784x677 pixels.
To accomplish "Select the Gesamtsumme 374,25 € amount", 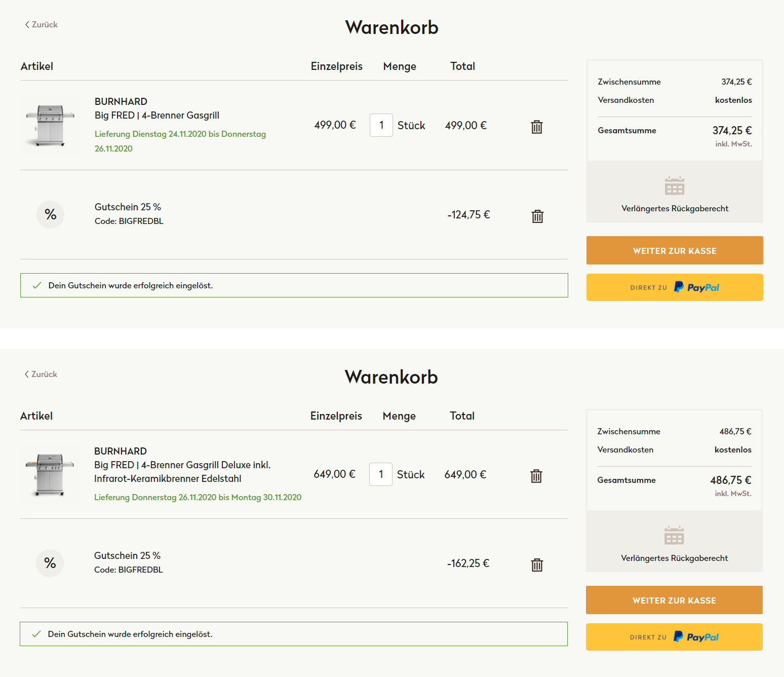I will [732, 130].
